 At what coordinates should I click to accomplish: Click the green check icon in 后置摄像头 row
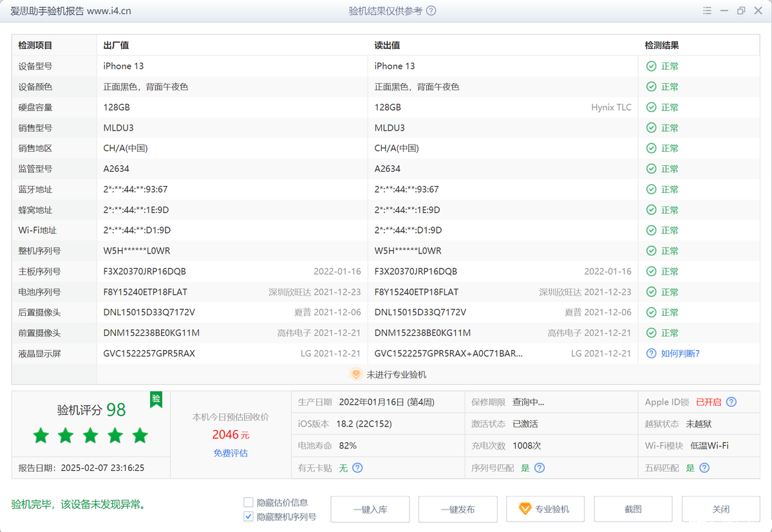coord(651,312)
